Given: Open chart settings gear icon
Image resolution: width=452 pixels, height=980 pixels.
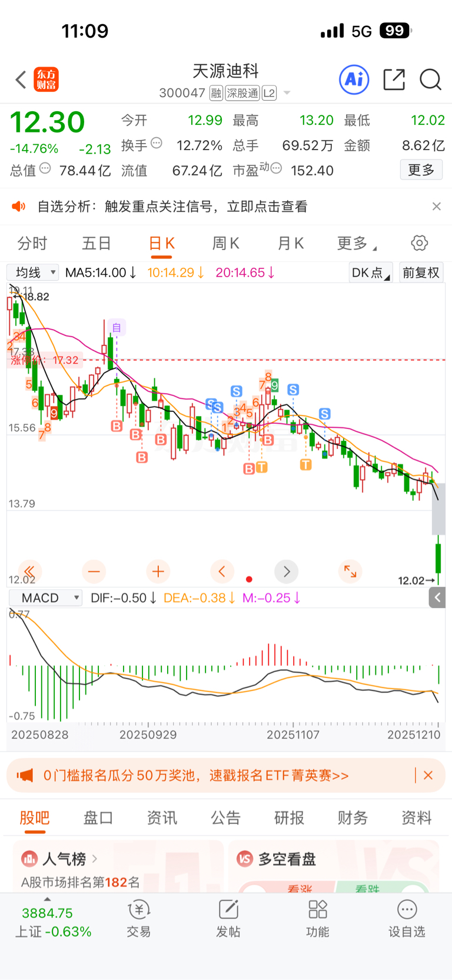Looking at the screenshot, I should click(419, 243).
